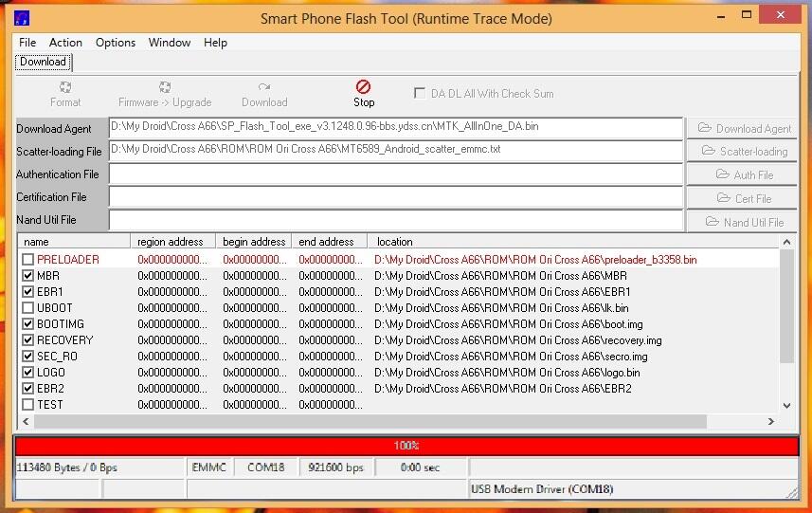Check the UBOOT partition checkbox

[28, 307]
